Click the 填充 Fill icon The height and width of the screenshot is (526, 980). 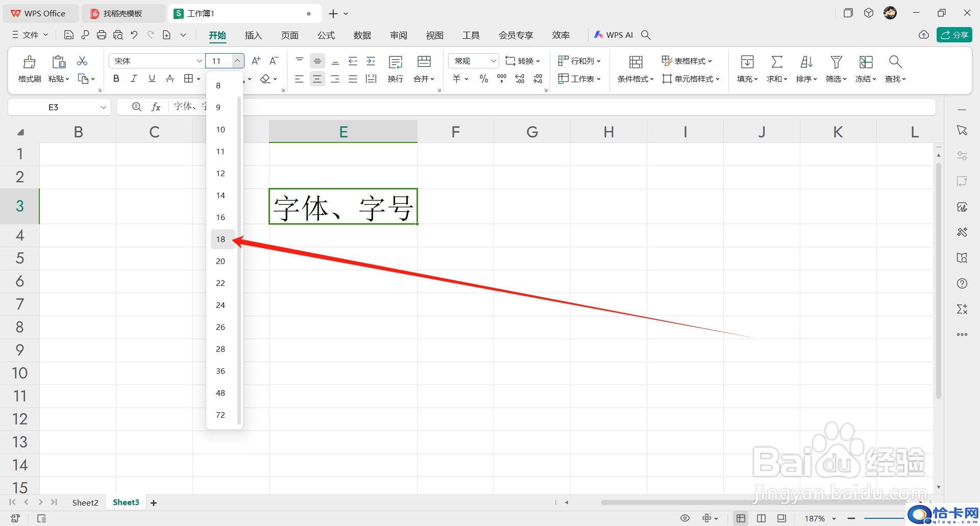pyautogui.click(x=747, y=62)
